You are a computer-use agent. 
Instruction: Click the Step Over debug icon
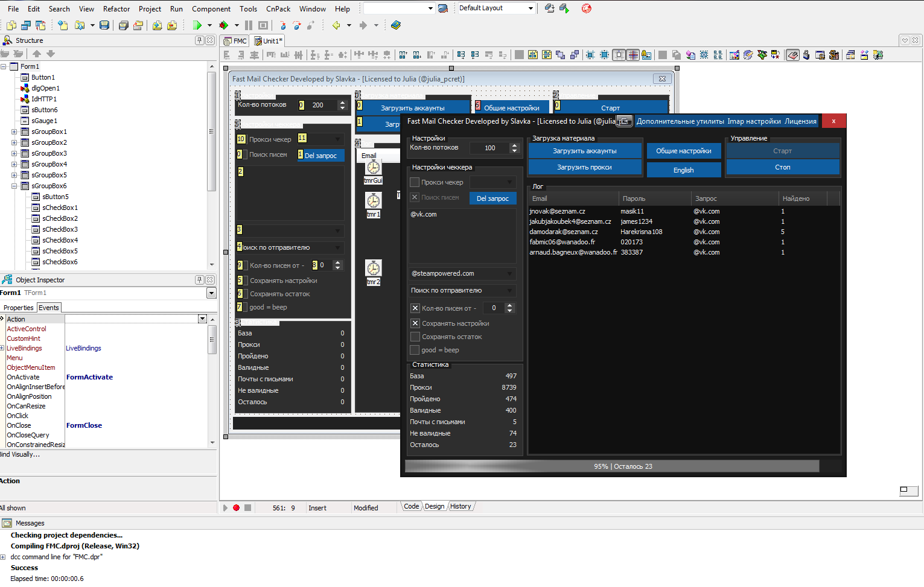tap(296, 25)
